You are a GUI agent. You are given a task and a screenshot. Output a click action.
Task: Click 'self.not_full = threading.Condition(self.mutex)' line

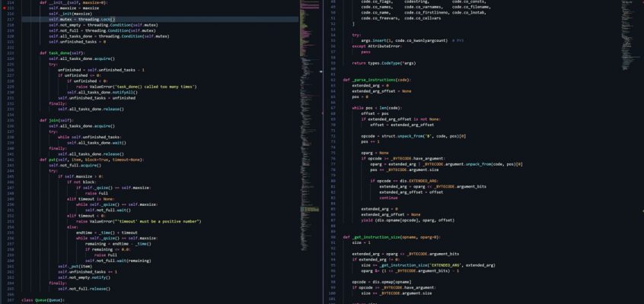(x=102, y=30)
